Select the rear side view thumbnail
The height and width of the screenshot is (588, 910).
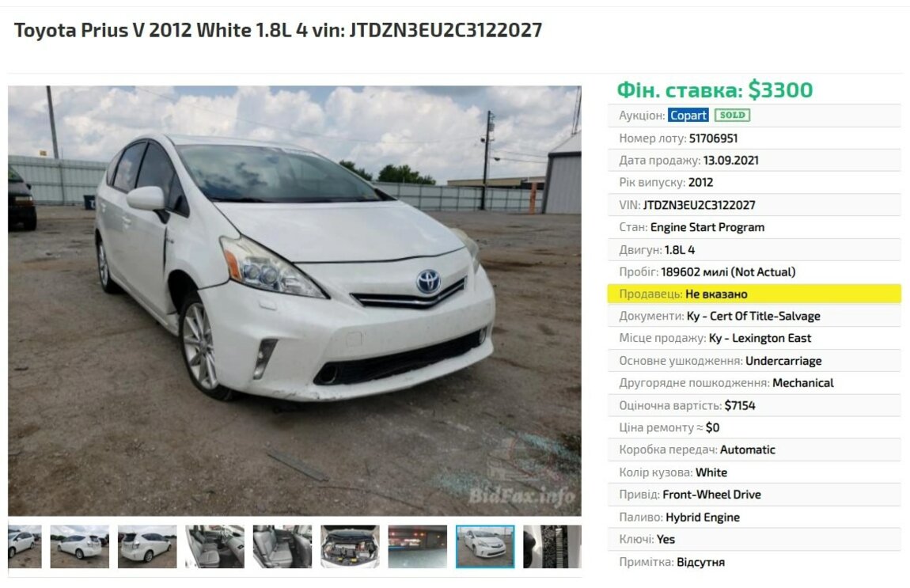147,546
